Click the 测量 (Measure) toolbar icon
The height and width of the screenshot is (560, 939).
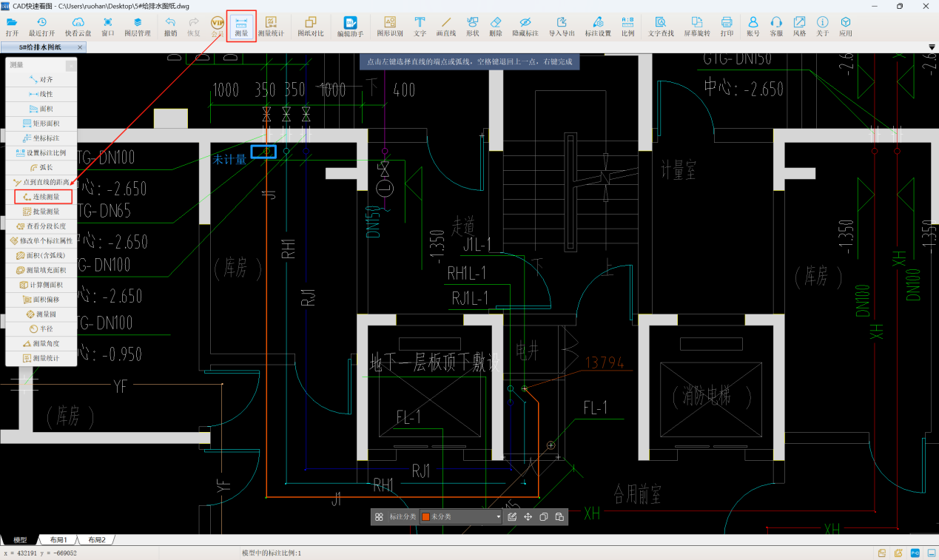click(241, 27)
